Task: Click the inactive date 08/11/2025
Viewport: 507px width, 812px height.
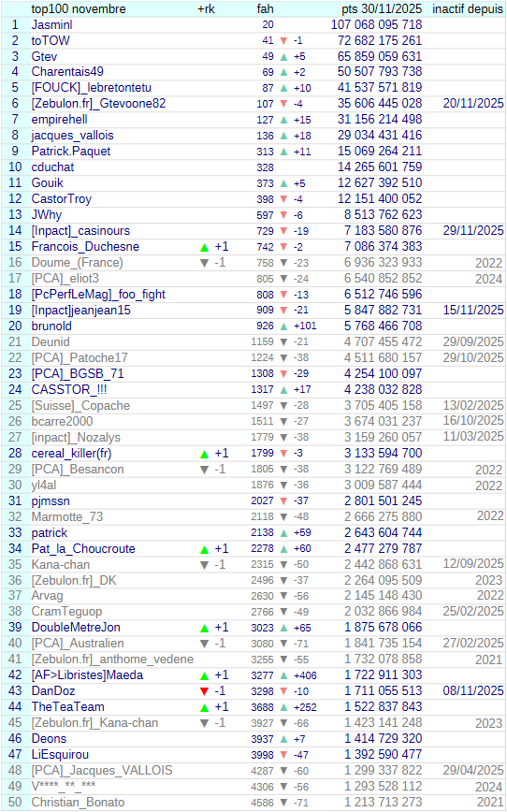Action: point(472,690)
